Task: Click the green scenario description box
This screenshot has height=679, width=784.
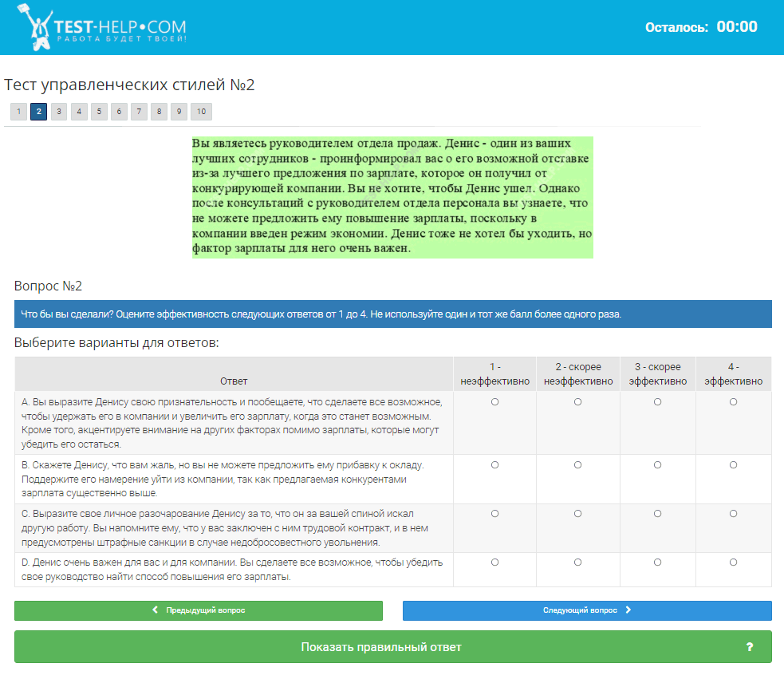Action: 392,197
